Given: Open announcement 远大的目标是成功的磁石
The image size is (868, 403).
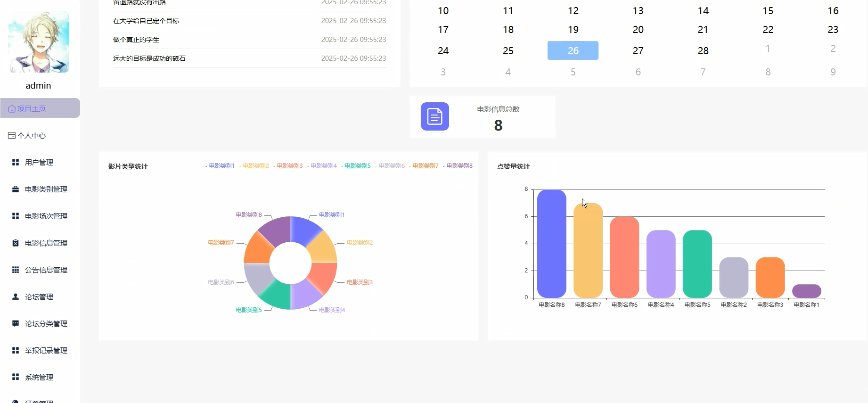Looking at the screenshot, I should click(149, 58).
